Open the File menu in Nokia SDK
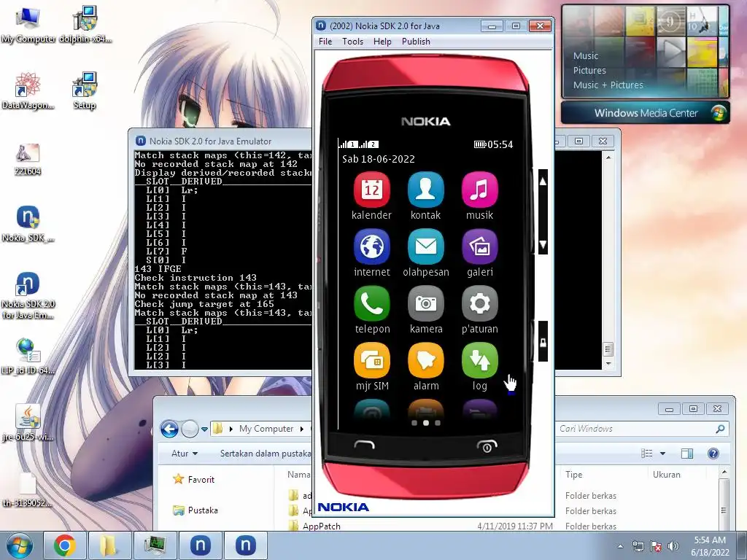747x560 pixels. (x=325, y=42)
